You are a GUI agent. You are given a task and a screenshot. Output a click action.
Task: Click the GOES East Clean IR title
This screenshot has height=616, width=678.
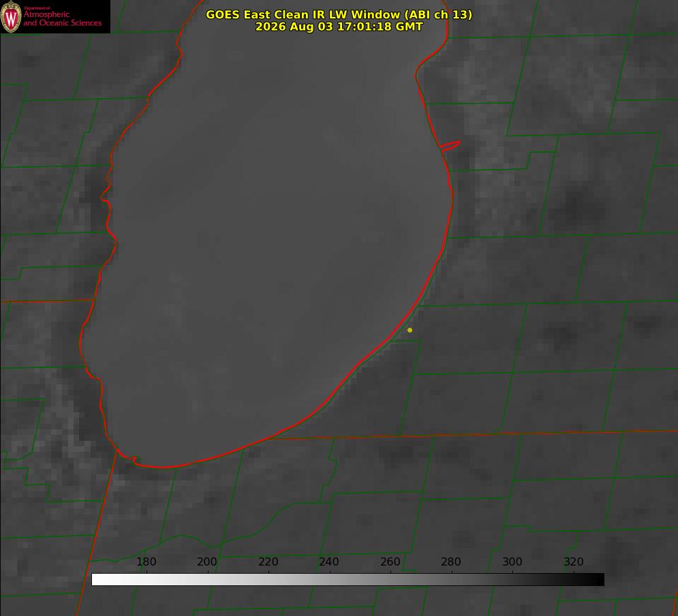(339, 14)
